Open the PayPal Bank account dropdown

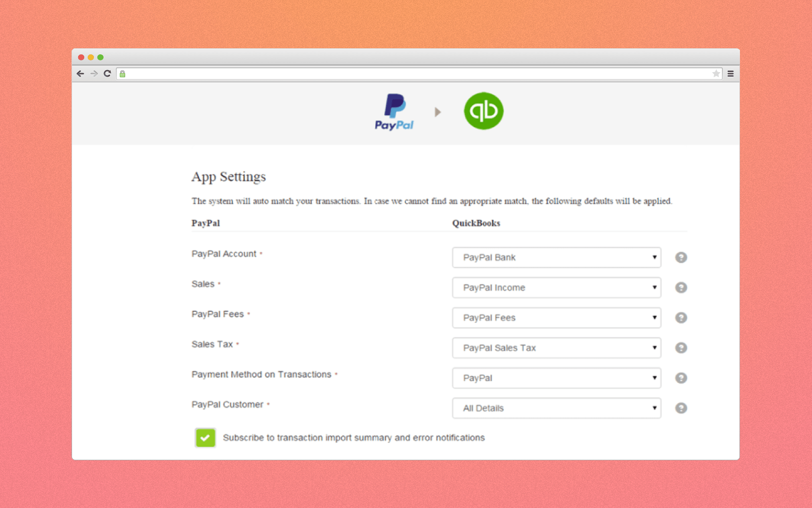[557, 258]
